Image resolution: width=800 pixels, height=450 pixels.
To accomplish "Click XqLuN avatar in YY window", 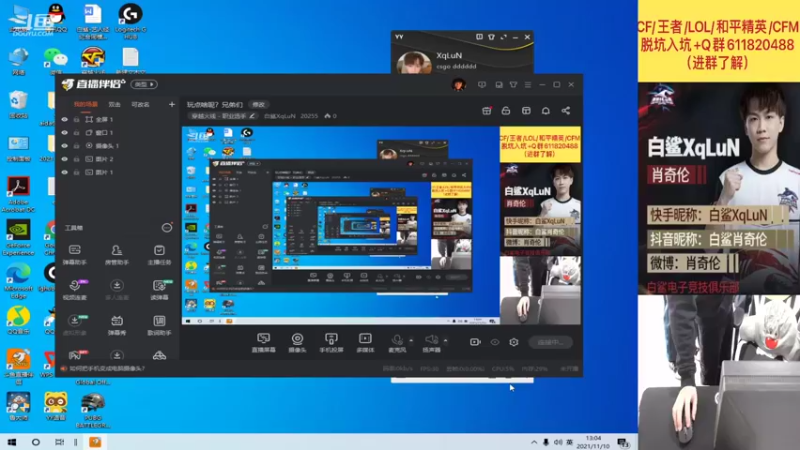I will pos(413,63).
